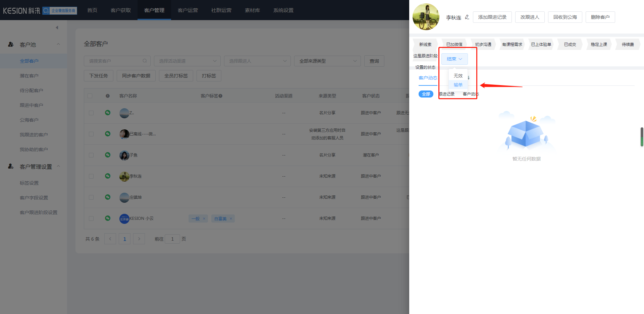This screenshot has width=644, height=314.
Task: Click the page number input field
Action: 172,239
